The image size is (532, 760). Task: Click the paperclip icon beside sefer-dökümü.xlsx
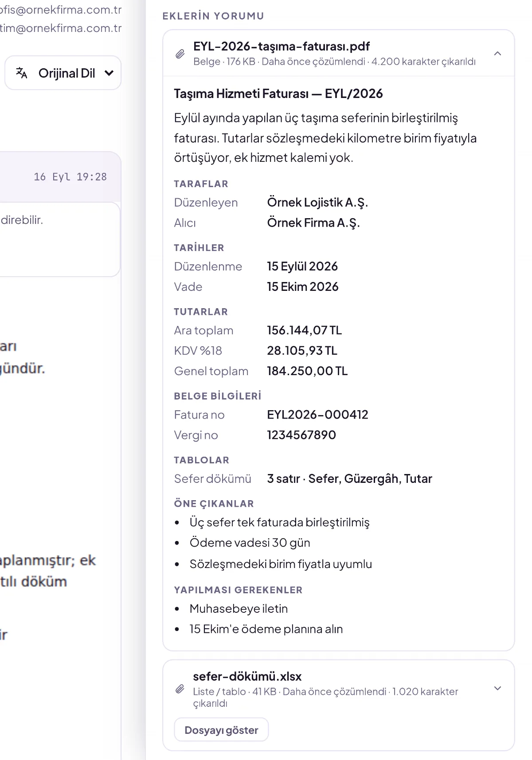(180, 689)
